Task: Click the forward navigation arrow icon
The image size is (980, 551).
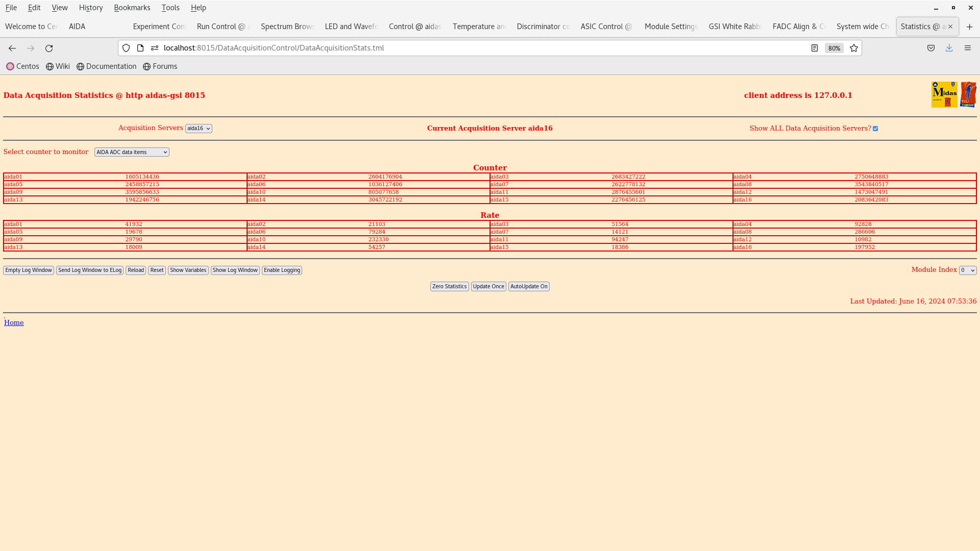Action: (x=30, y=48)
